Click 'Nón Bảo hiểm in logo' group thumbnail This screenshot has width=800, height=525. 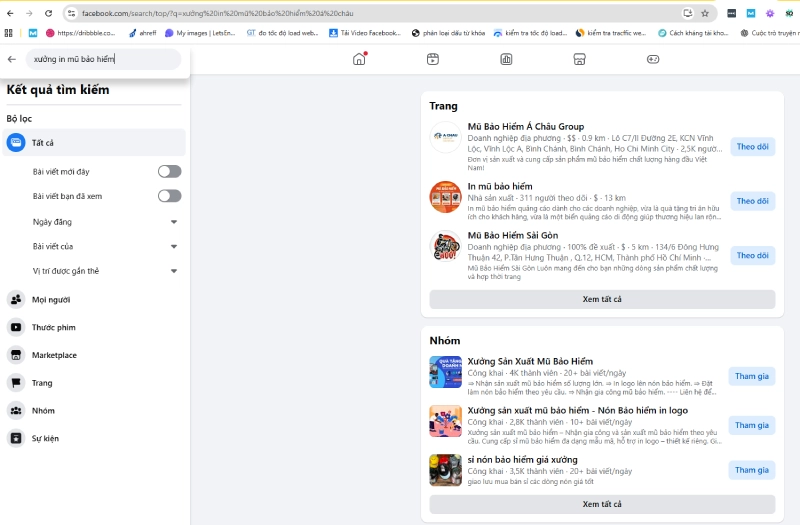coord(445,421)
